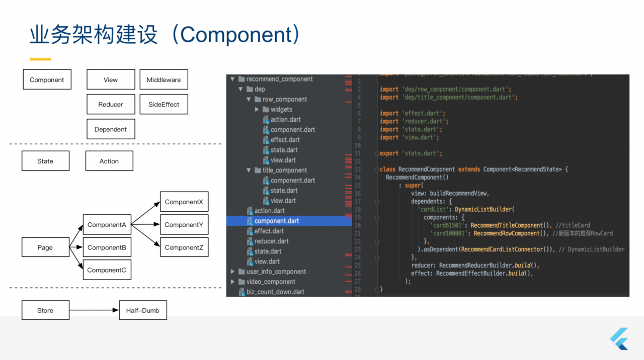
Task: Click the folder icon of title_component
Action: [x=258, y=170]
